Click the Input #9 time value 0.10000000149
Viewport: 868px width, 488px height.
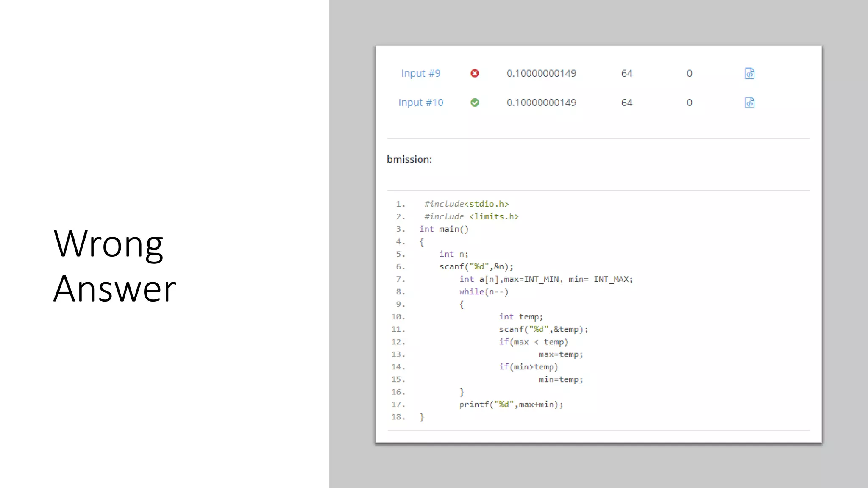(541, 73)
